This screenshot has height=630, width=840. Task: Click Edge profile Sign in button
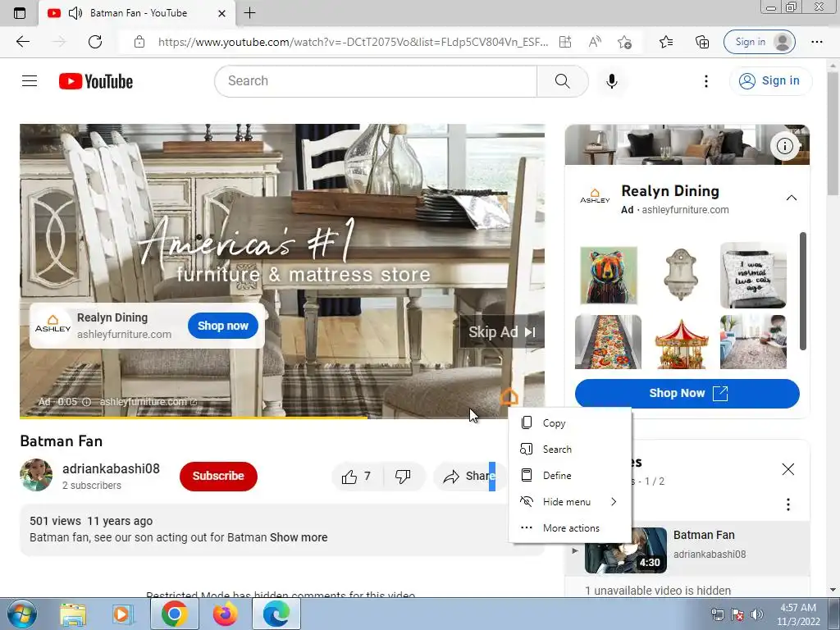pyautogui.click(x=759, y=42)
